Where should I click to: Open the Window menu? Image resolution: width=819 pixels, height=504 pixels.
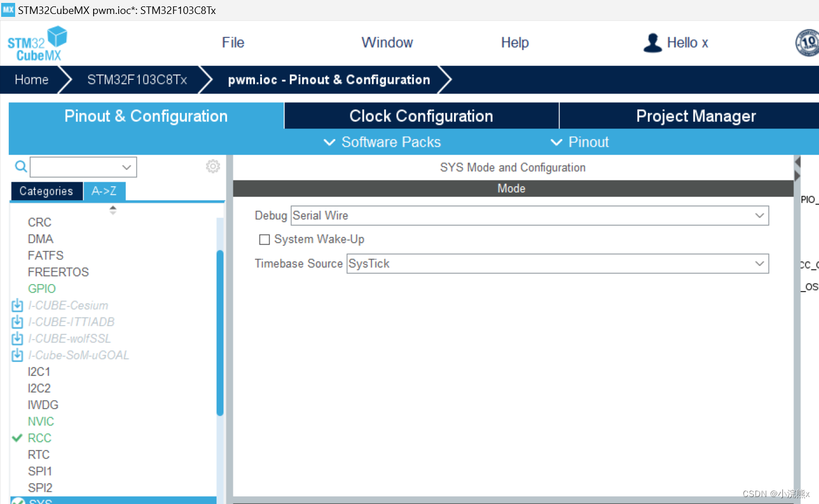(x=387, y=42)
